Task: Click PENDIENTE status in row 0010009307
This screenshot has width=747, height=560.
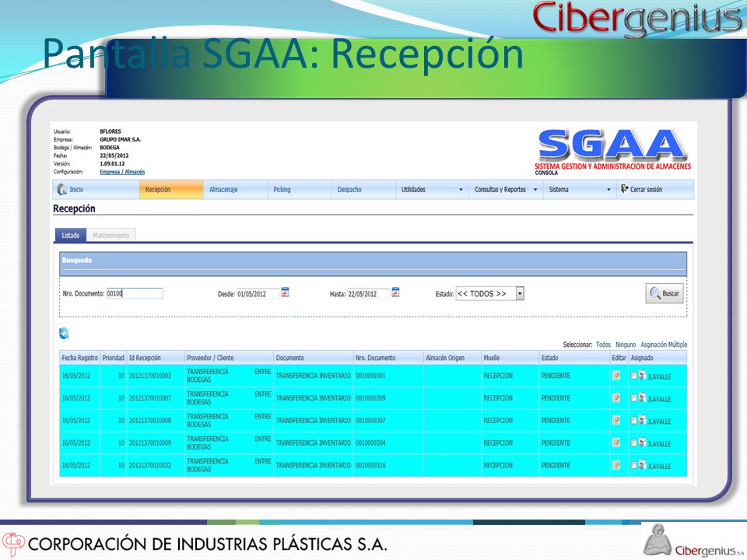Action: [556, 421]
